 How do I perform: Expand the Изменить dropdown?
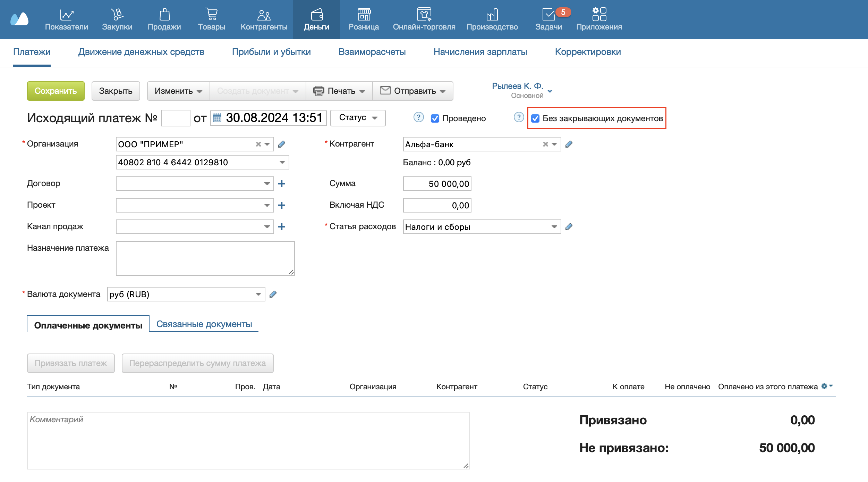point(178,91)
